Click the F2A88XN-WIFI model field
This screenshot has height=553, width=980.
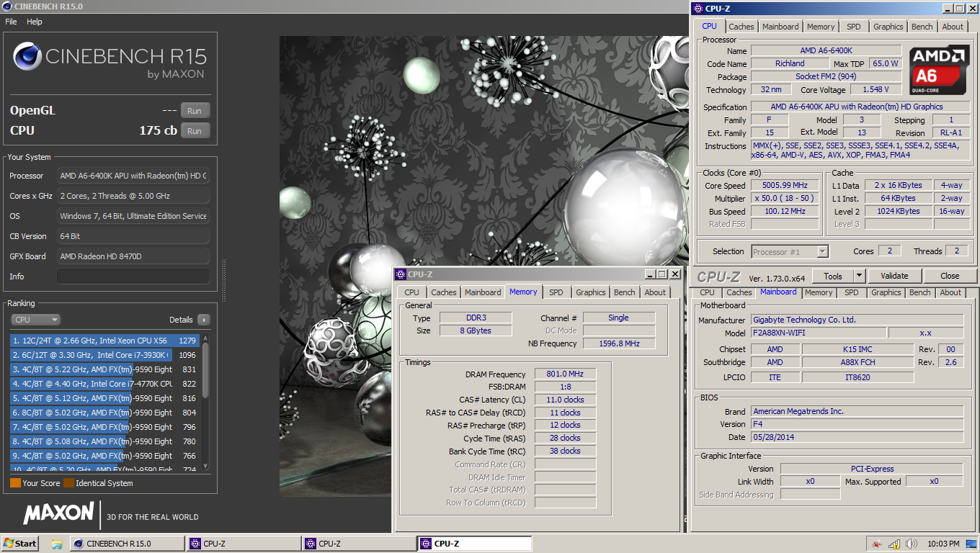(818, 333)
